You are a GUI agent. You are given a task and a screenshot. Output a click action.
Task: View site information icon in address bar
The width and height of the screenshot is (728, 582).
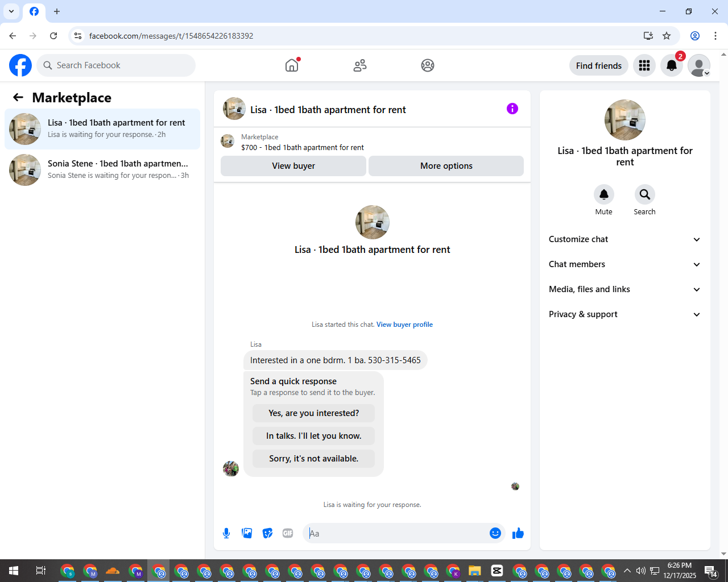pyautogui.click(x=78, y=36)
